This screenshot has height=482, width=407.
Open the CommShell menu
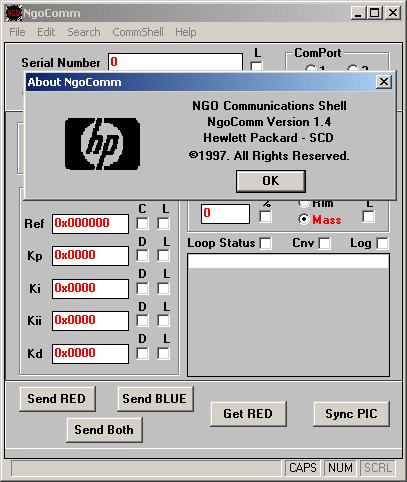pyautogui.click(x=138, y=32)
